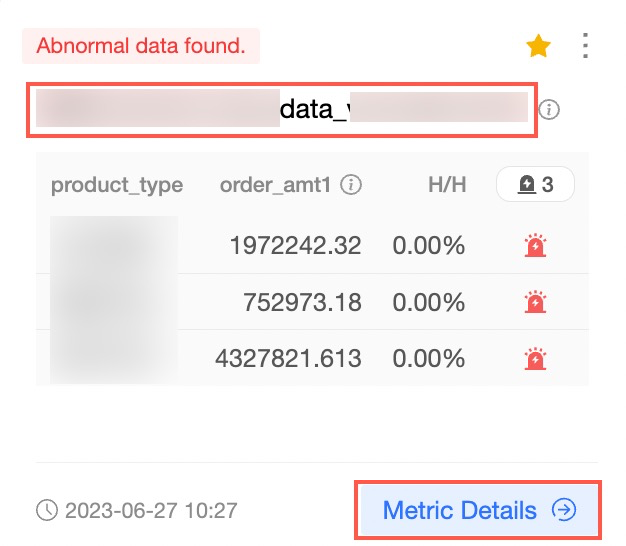Click the 2023-06-27 10:27 timestamp
Image resolution: width=626 pixels, height=546 pixels.
[x=151, y=511]
